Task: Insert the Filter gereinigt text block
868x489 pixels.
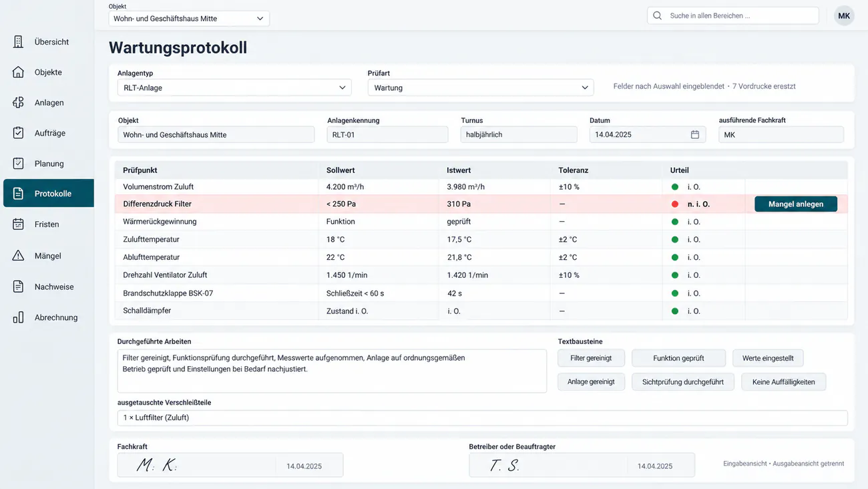Action: [591, 358]
